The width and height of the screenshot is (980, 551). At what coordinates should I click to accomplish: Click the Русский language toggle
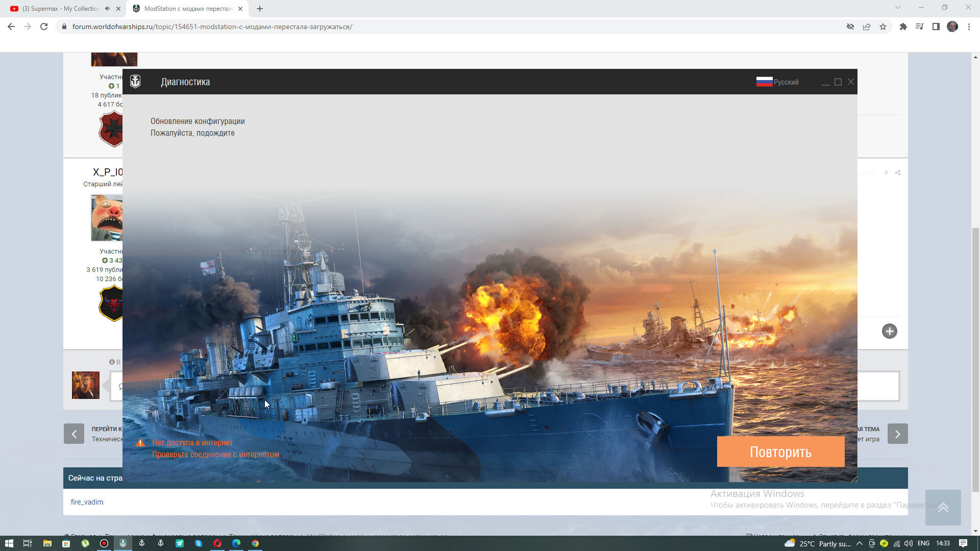tap(777, 81)
